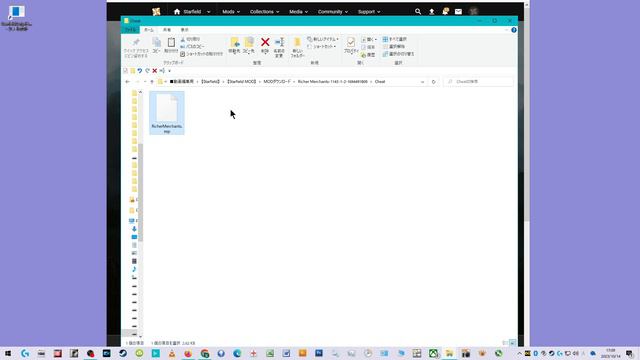The height and width of the screenshot is (360, 640).
Task: Expand address bar previous locations dropdown
Action: (x=422, y=82)
